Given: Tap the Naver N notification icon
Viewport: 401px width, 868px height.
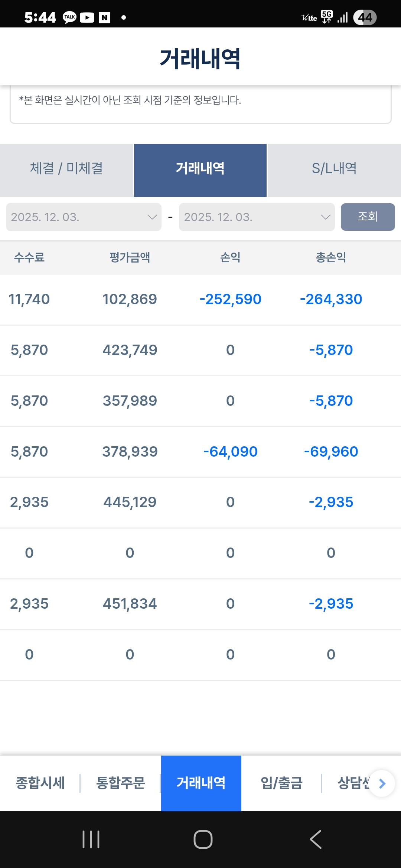Looking at the screenshot, I should click(104, 17).
